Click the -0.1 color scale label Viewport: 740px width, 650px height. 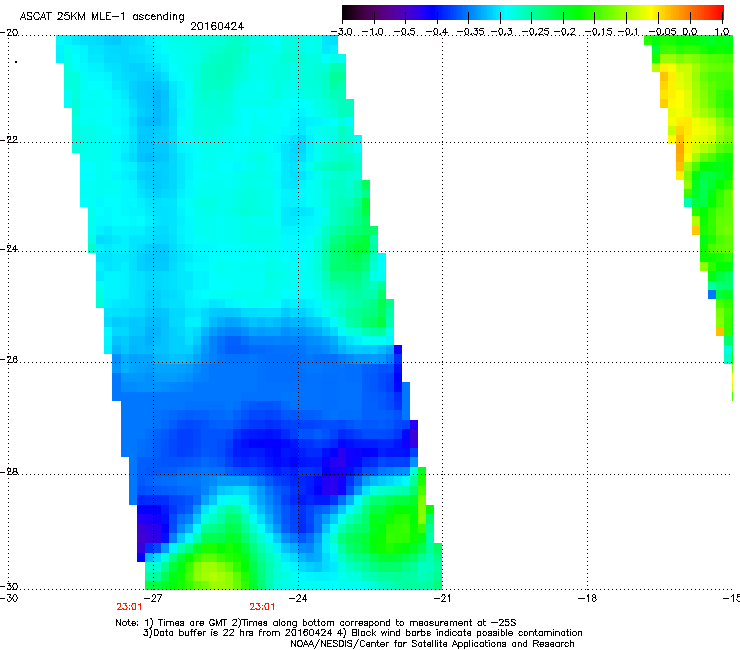(x=628, y=32)
